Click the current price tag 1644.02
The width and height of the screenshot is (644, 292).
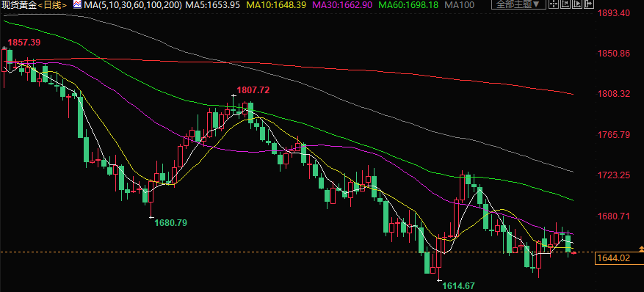click(x=619, y=258)
